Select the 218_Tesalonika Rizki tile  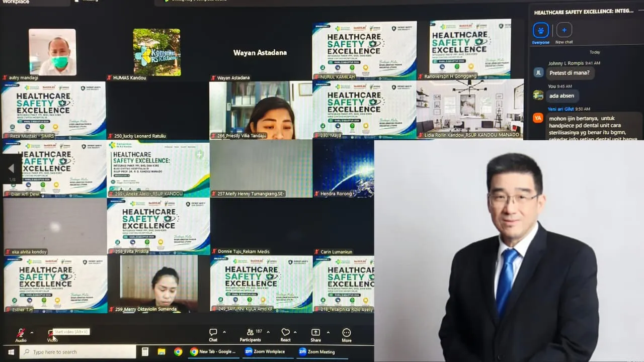tap(343, 285)
